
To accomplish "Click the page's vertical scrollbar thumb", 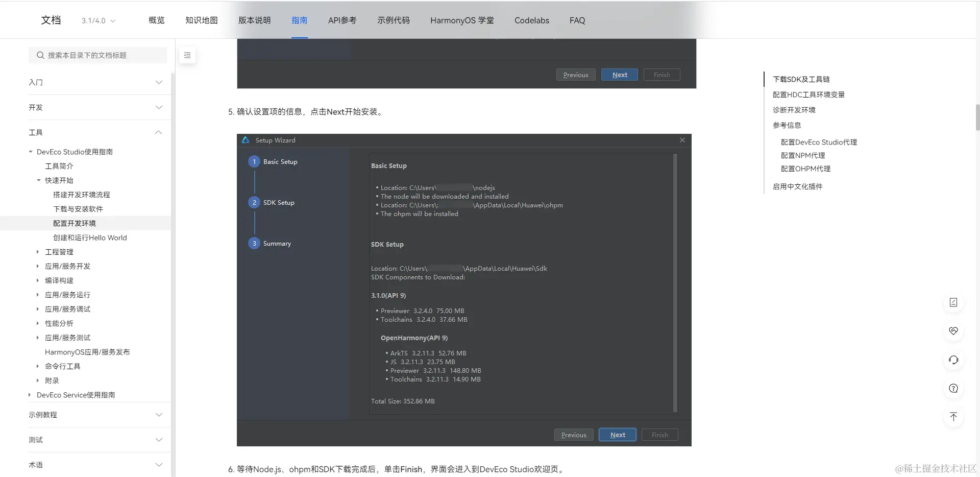I will 977,117.
